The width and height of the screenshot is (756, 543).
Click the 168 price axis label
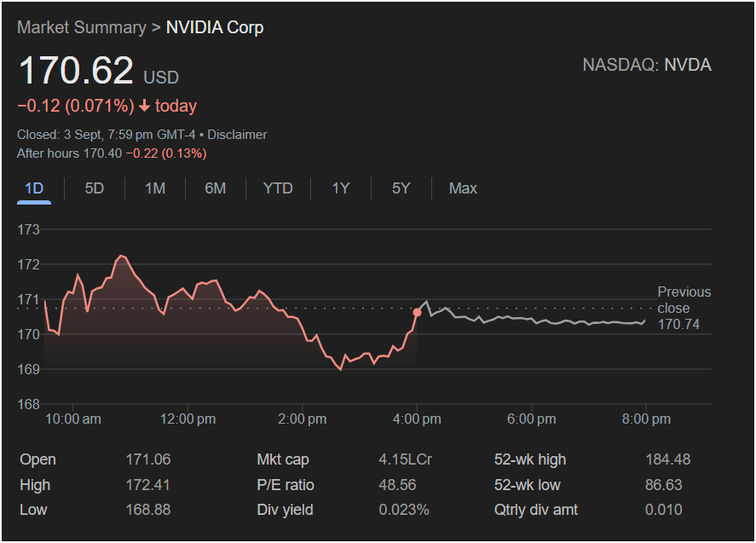28,404
